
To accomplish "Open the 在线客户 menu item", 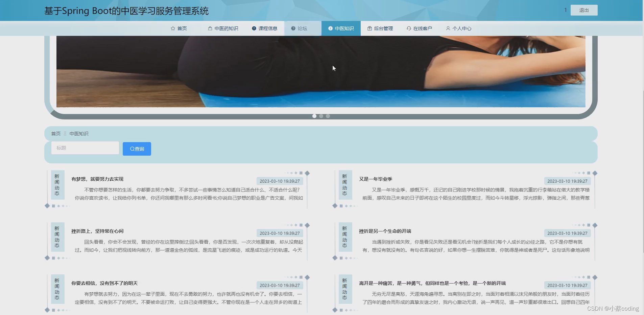I will tap(420, 28).
